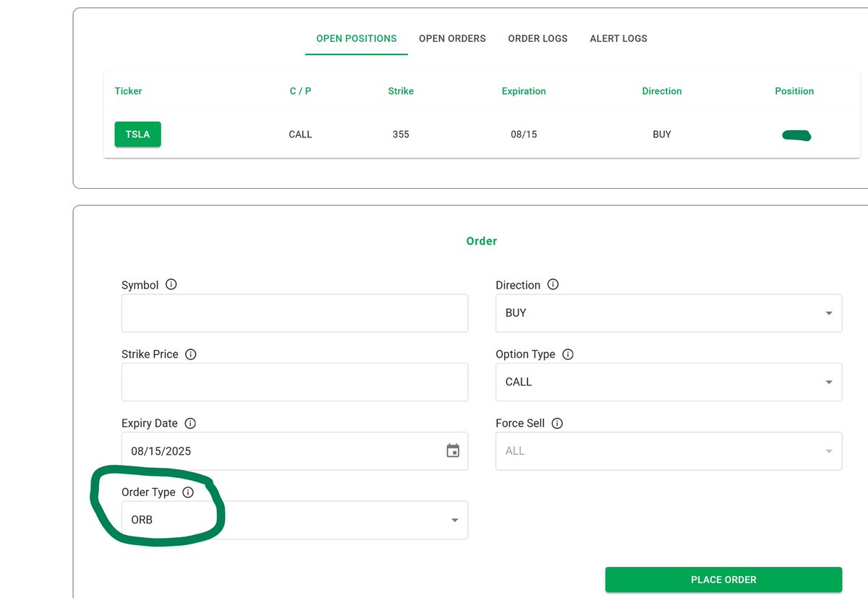Switch to the Alert Logs tab

618,38
